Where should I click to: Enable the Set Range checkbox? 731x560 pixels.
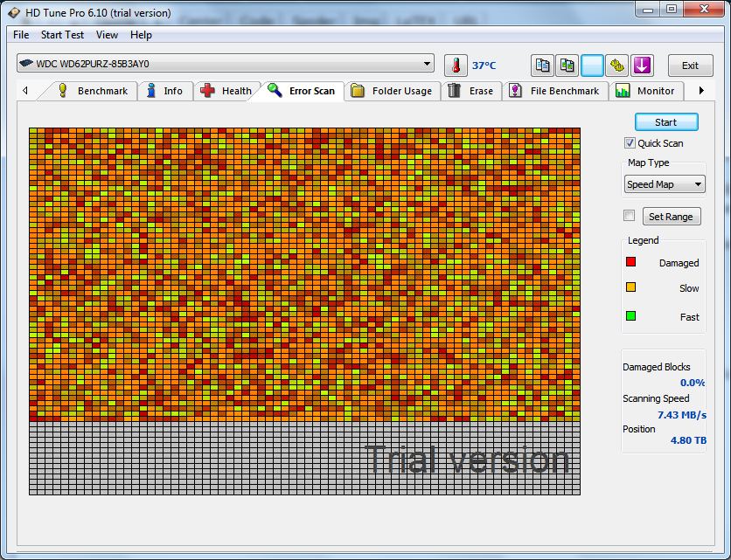coord(629,216)
